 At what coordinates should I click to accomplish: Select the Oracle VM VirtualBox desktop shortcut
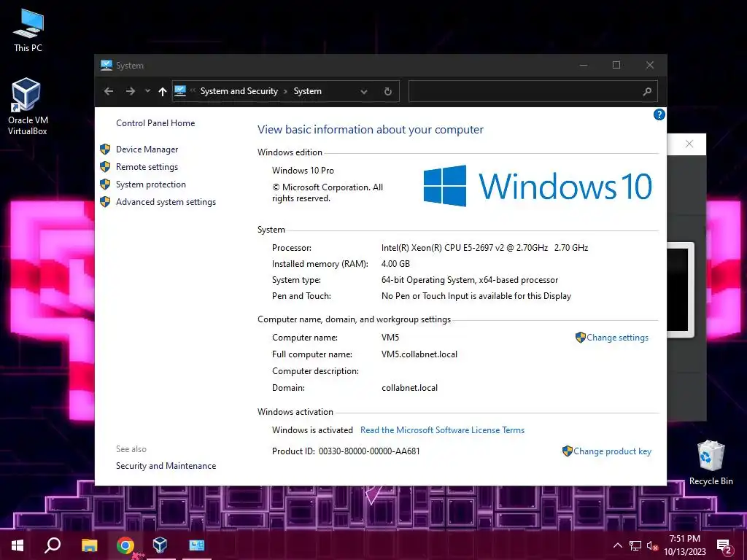point(27,107)
